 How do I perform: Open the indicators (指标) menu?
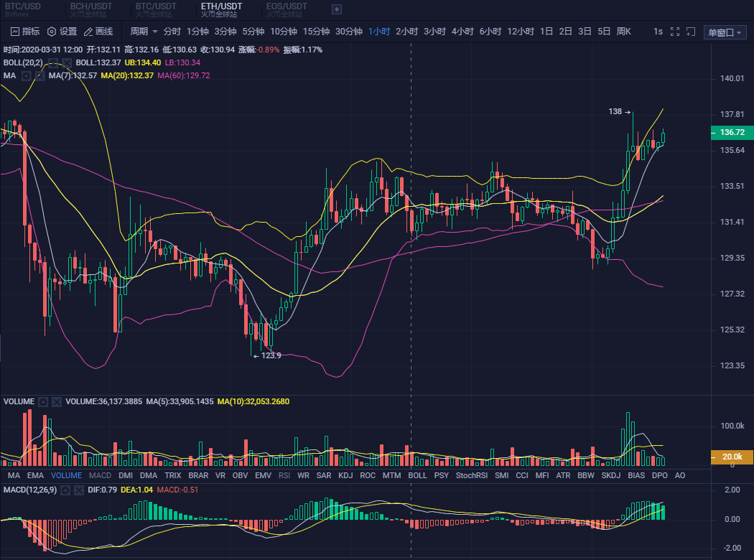(24, 32)
